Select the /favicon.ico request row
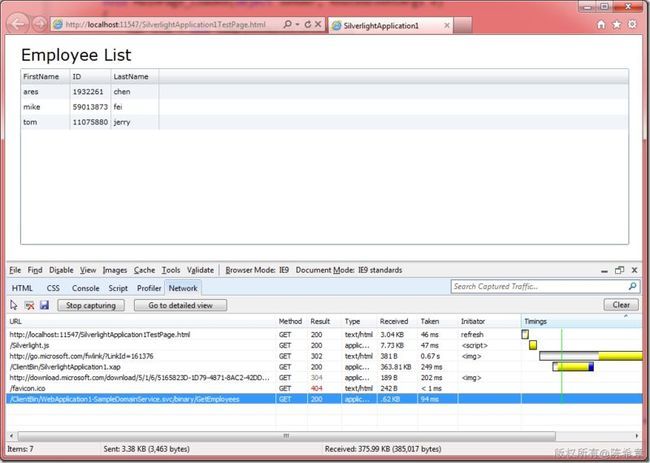Screen dimensions: 650x463 pyautogui.click(x=324, y=388)
